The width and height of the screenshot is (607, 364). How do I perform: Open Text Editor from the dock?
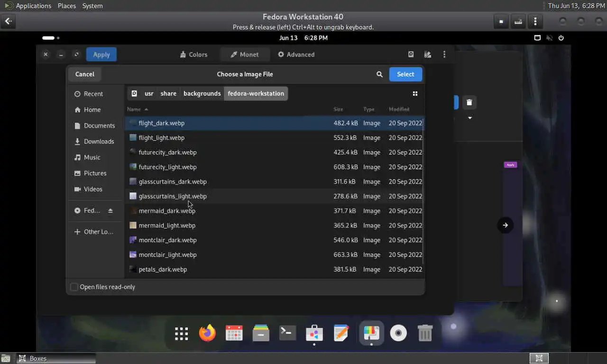tap(341, 333)
